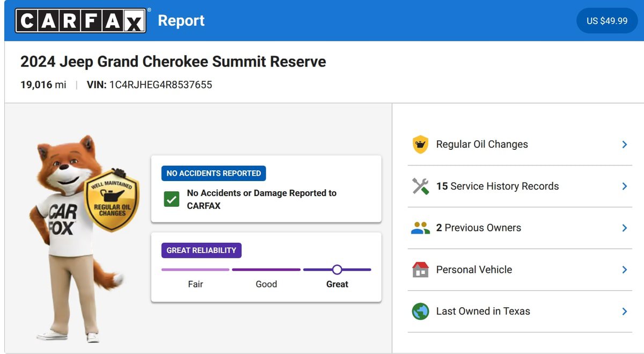Open the Last Owned in Texas chevron
The image size is (644, 354).
click(624, 311)
